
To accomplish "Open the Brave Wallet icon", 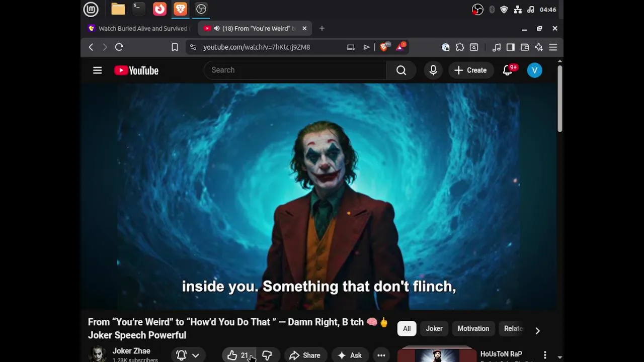I will [x=525, y=47].
